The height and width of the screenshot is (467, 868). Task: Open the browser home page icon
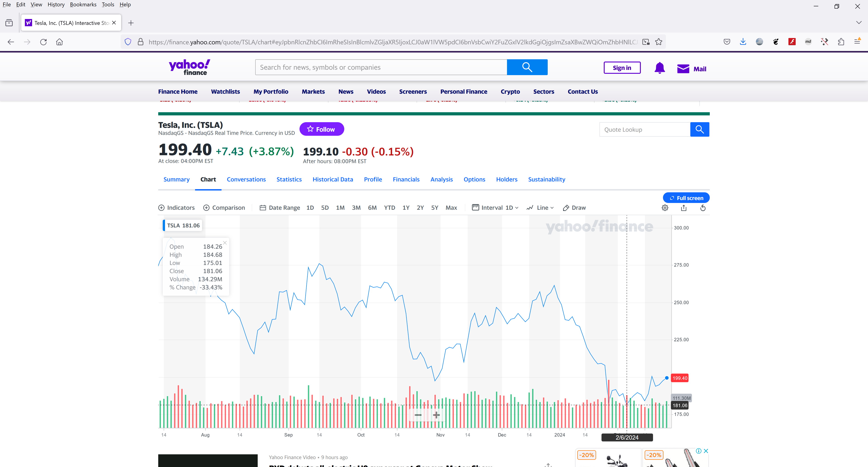click(59, 42)
